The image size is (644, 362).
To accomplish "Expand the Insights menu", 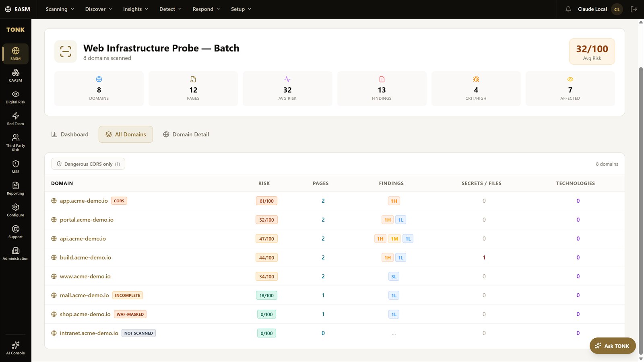I will pos(136,9).
